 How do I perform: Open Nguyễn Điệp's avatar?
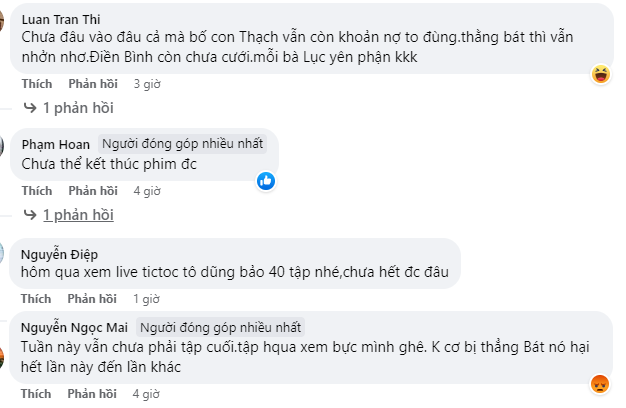[3, 254]
